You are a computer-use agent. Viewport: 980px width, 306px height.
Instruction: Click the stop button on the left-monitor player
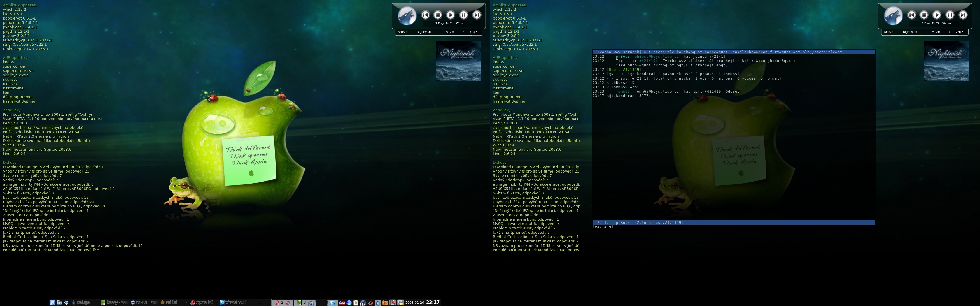click(438, 15)
